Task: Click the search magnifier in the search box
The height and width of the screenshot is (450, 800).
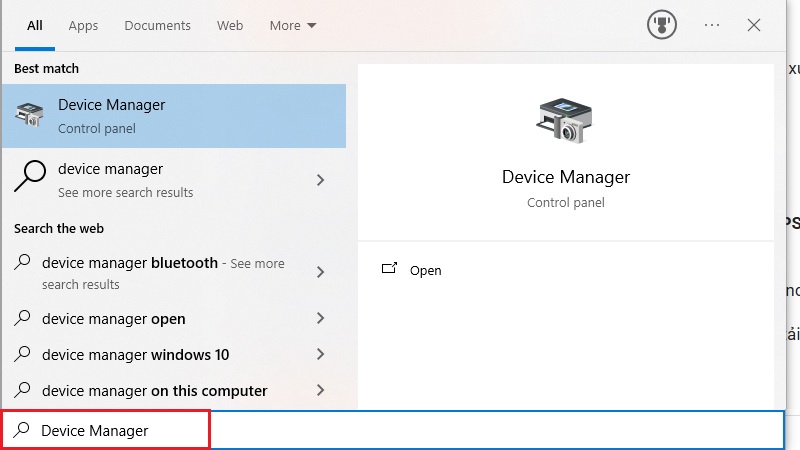Action: pyautogui.click(x=21, y=430)
